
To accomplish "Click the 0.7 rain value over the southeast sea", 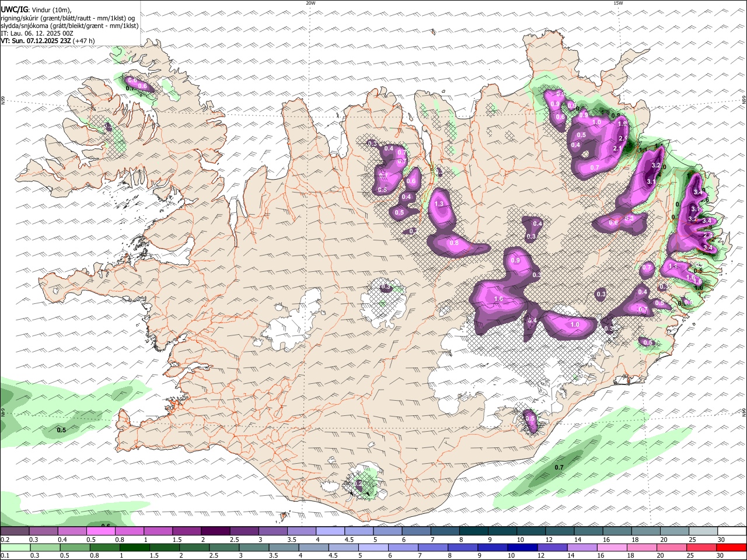I will [558, 468].
